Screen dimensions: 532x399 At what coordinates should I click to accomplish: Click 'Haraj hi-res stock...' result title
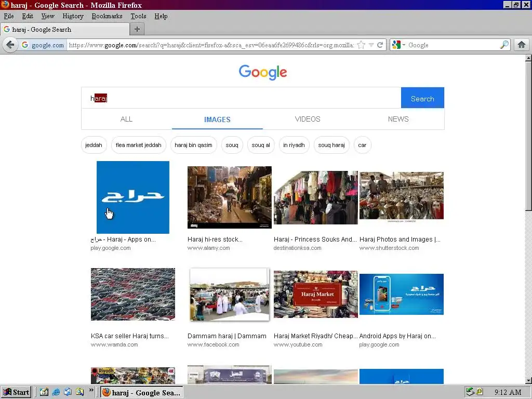point(215,239)
